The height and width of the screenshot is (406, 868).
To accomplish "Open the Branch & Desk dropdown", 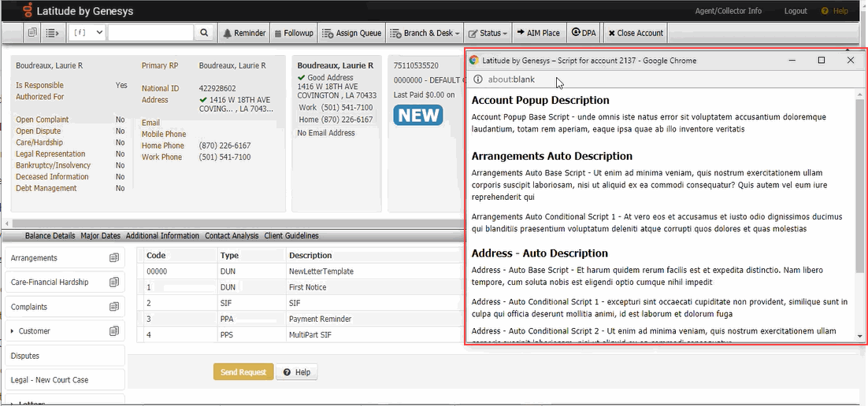I will pos(425,33).
